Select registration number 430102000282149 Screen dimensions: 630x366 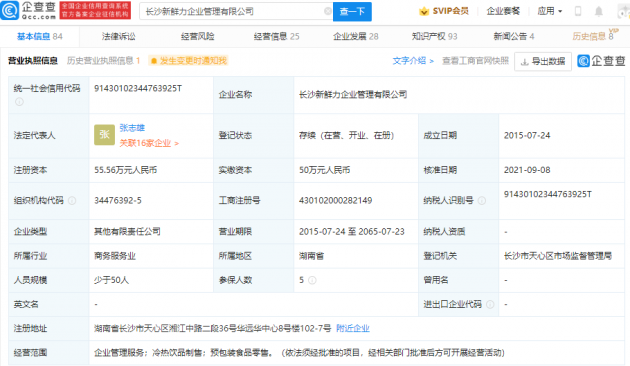[335, 200]
